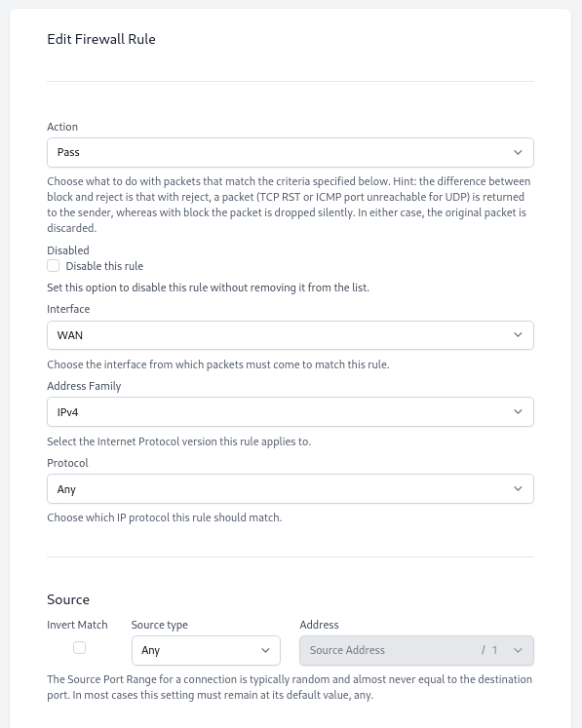Expand the Address Family dropdown showing IPv4
Viewport: 582px width, 728px height.
(x=291, y=412)
